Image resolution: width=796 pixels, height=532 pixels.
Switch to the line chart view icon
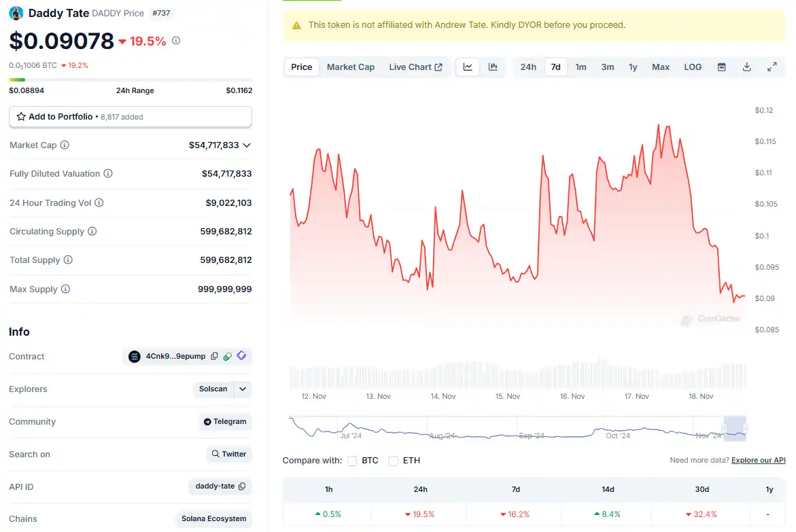(468, 67)
